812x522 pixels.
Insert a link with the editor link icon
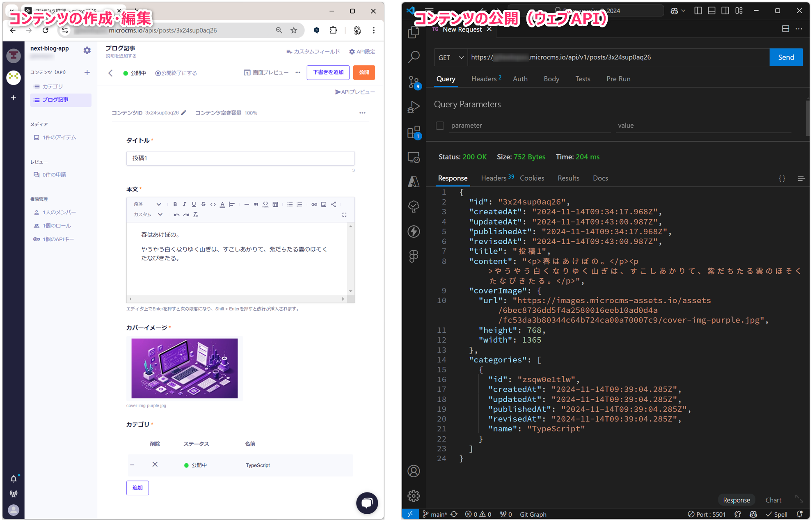click(x=314, y=204)
